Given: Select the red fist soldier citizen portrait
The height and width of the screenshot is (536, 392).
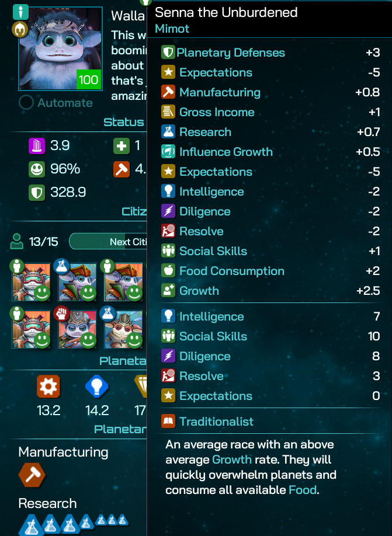Looking at the screenshot, I should coord(77,329).
